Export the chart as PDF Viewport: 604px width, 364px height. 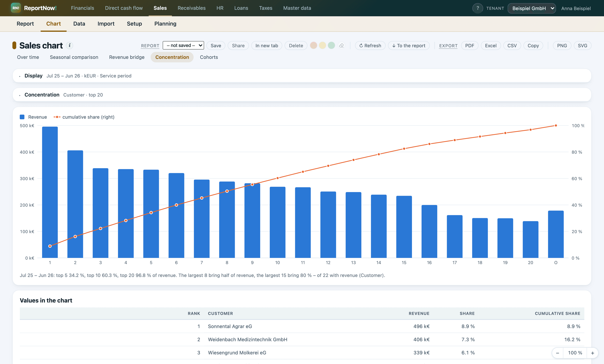tap(470, 45)
